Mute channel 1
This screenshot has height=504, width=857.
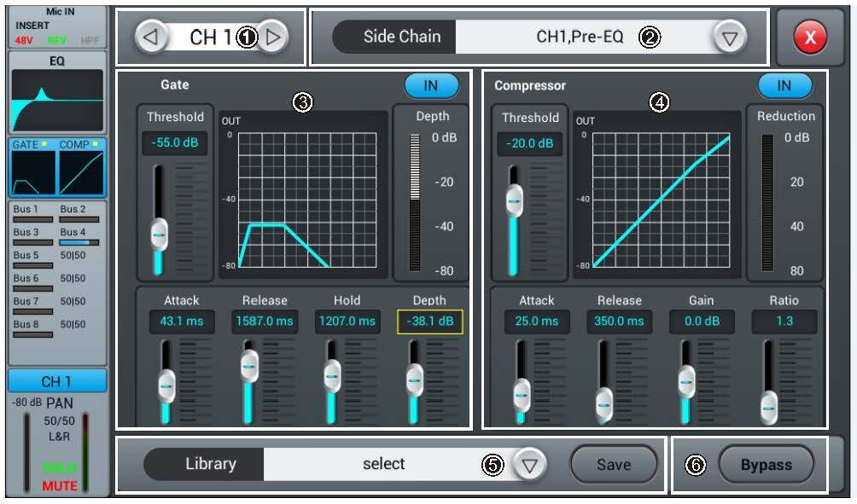pos(61,486)
